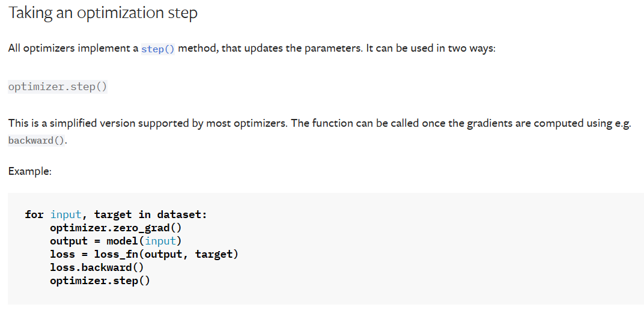Click the optimizer.zero_grad() code line
644x319 pixels.
[115, 228]
